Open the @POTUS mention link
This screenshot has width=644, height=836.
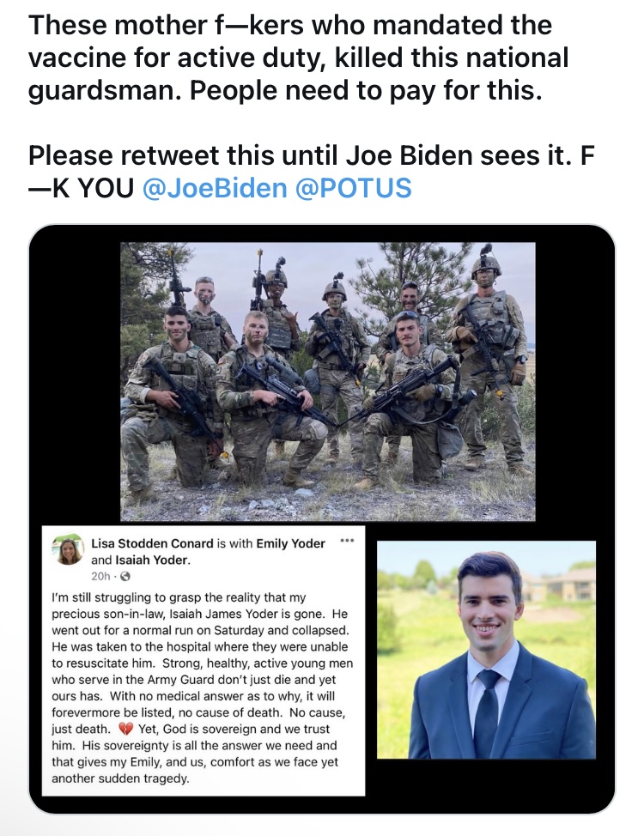coord(353,187)
